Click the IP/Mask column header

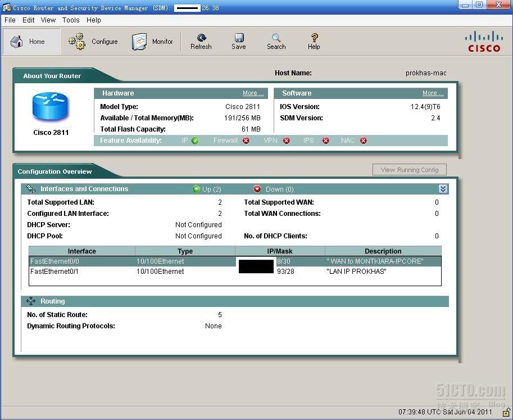point(280,251)
